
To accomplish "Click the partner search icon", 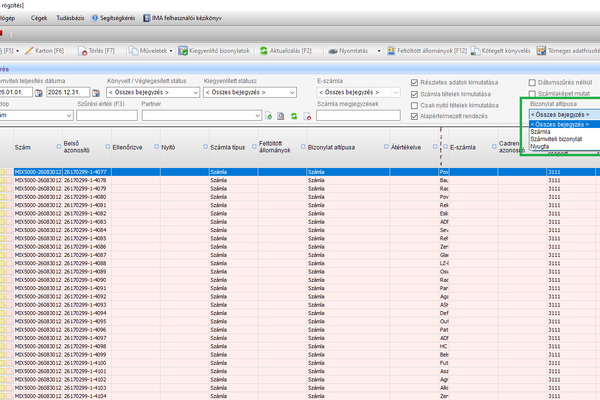I will tap(281, 116).
